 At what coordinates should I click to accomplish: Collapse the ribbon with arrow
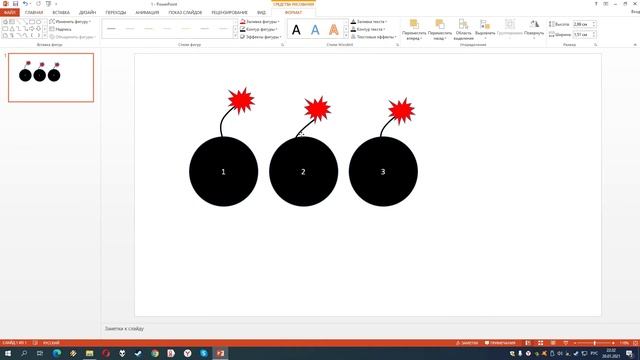(x=635, y=45)
